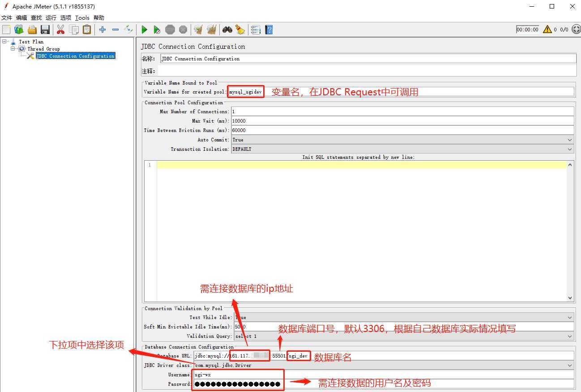Start the test with the green arrow
581x392 pixels.
point(144,30)
